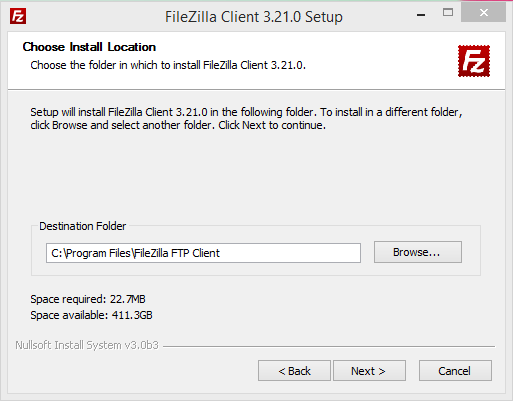Close the setup window with the X

click(x=483, y=13)
